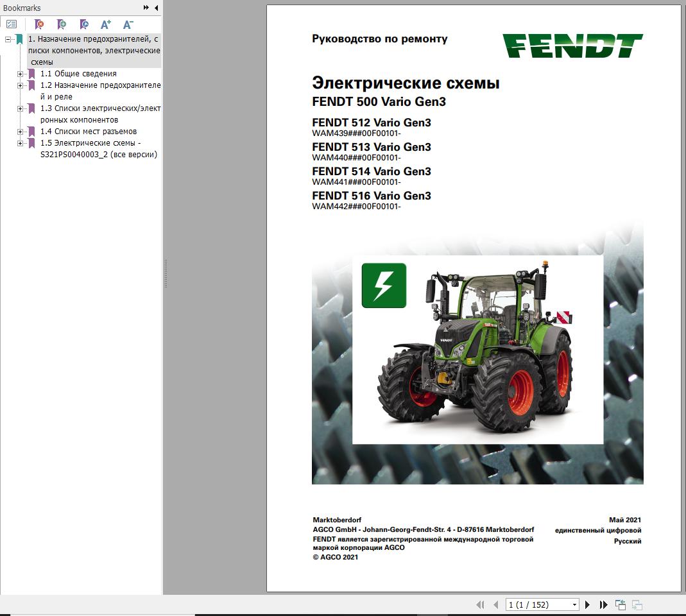
Task: Click the text 'FENDT 514 Vario Gen3'
Action: (372, 171)
